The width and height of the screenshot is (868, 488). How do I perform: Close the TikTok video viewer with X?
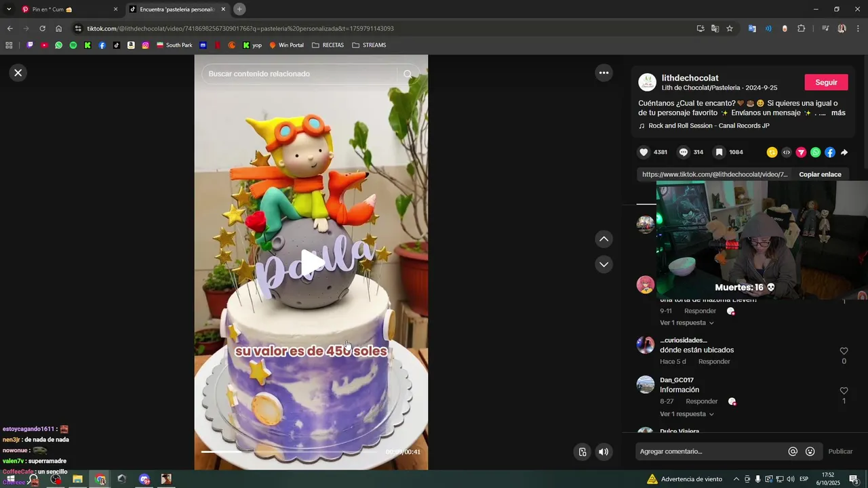point(18,73)
